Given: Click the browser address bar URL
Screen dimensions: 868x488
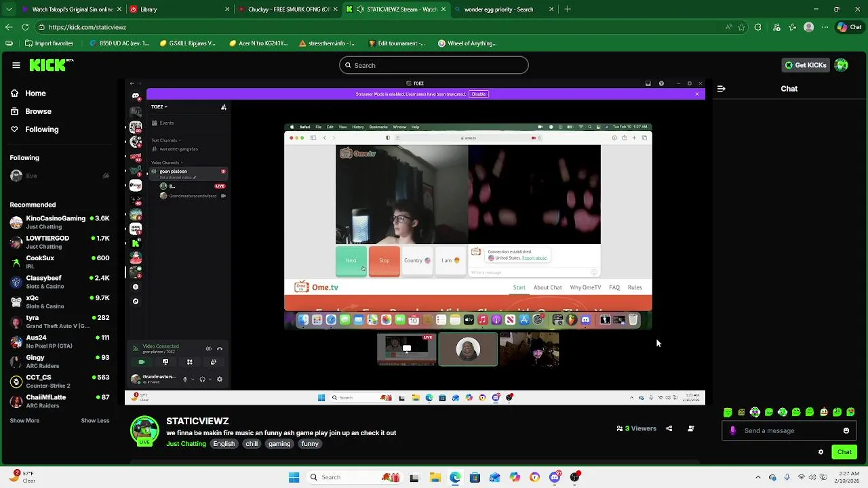Looking at the screenshot, I should click(87, 27).
